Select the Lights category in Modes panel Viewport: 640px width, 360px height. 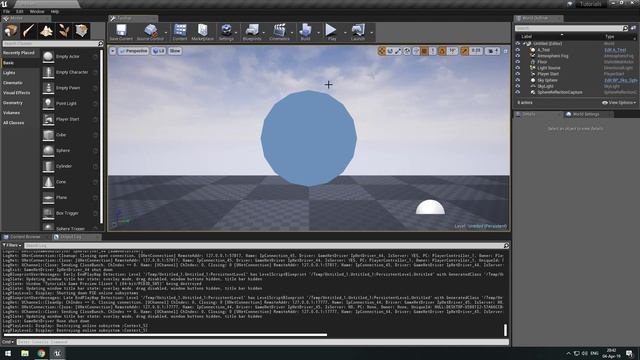[x=9, y=73]
